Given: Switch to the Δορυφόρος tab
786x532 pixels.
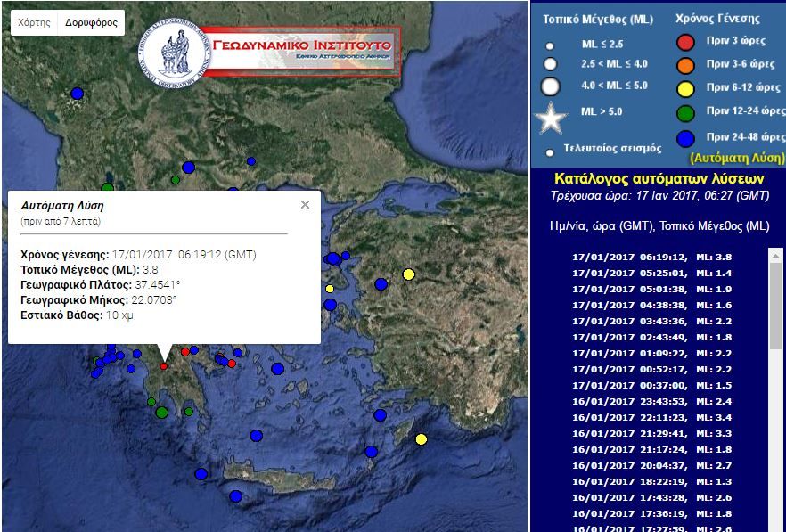Looking at the screenshot, I should (x=94, y=21).
